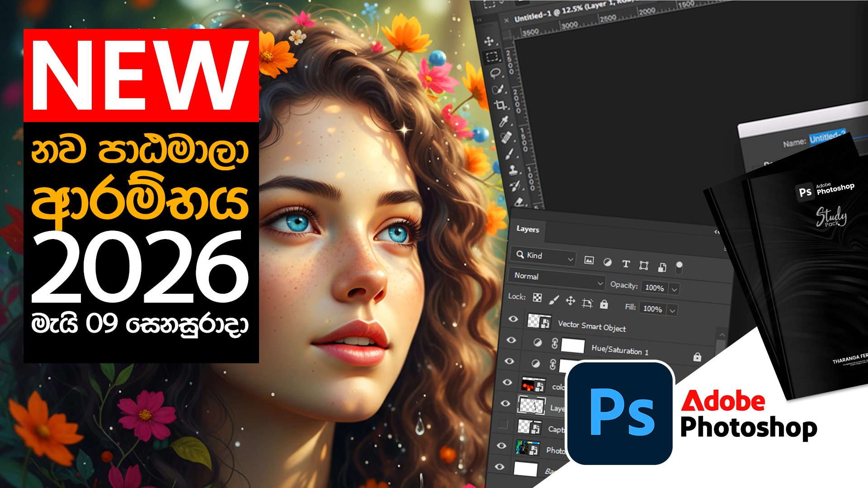Viewport: 868px width, 488px height.
Task: Select the Rectangular Marquee tool
Action: (492, 57)
